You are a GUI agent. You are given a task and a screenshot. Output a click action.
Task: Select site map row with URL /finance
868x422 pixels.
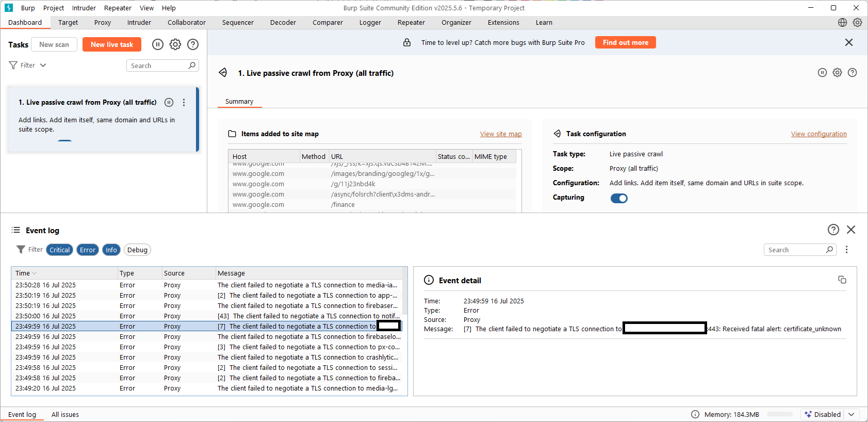coord(372,204)
